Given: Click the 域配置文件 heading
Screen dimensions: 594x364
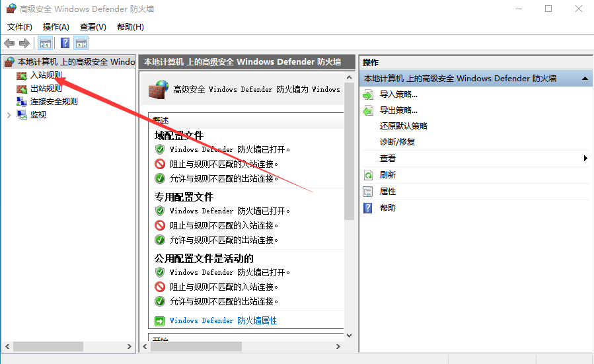Looking at the screenshot, I should point(179,135).
